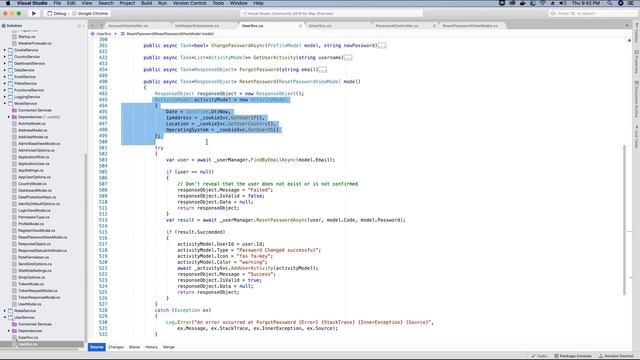Expand the DataService project
Image resolution: width=640 pixels, height=360 pixels.
(x=5, y=70)
